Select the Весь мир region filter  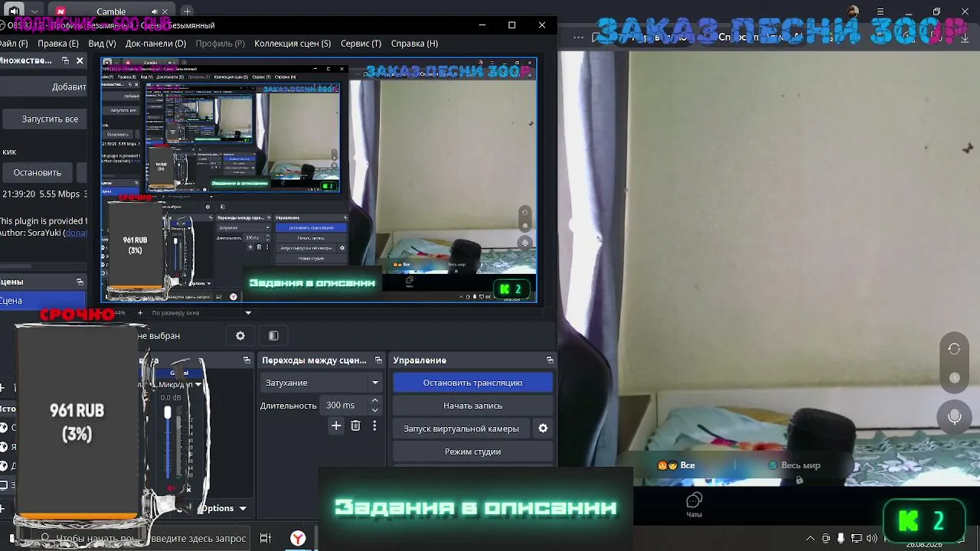pos(794,465)
